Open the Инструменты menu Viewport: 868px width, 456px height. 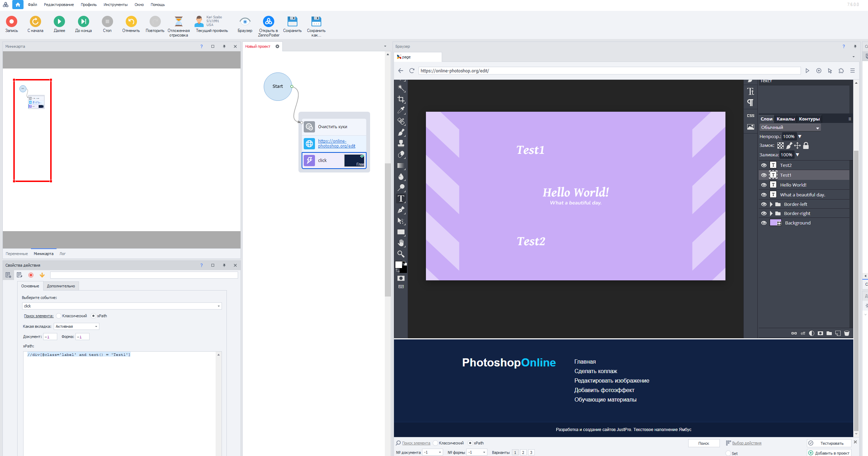click(115, 5)
